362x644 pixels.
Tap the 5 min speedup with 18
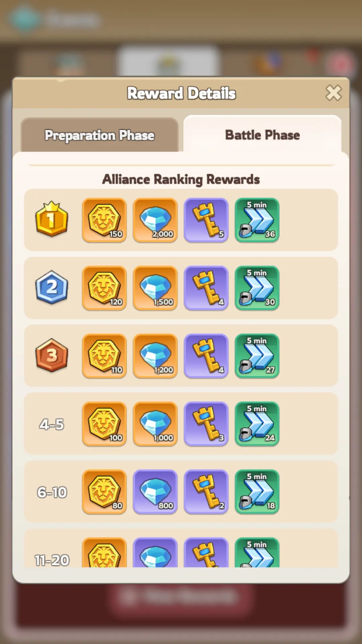257,492
